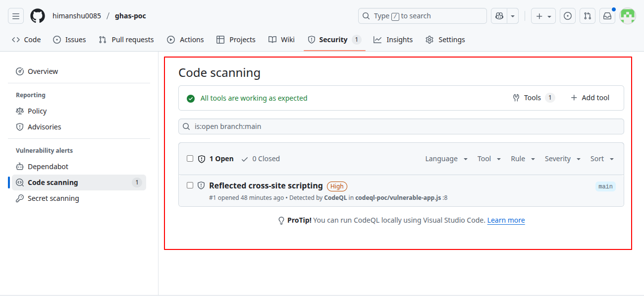Screen dimensions: 644x305
Task: Open the issues icon in the top bar
Action: [567, 15]
